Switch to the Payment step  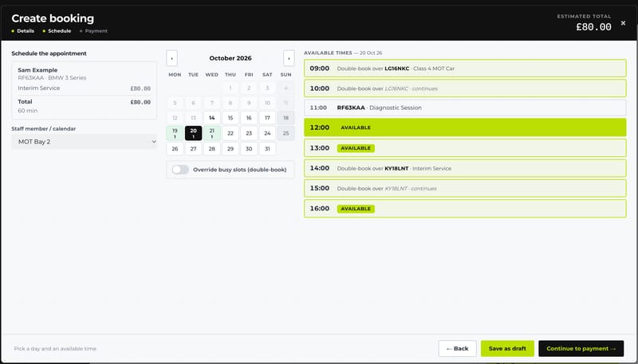[93, 31]
